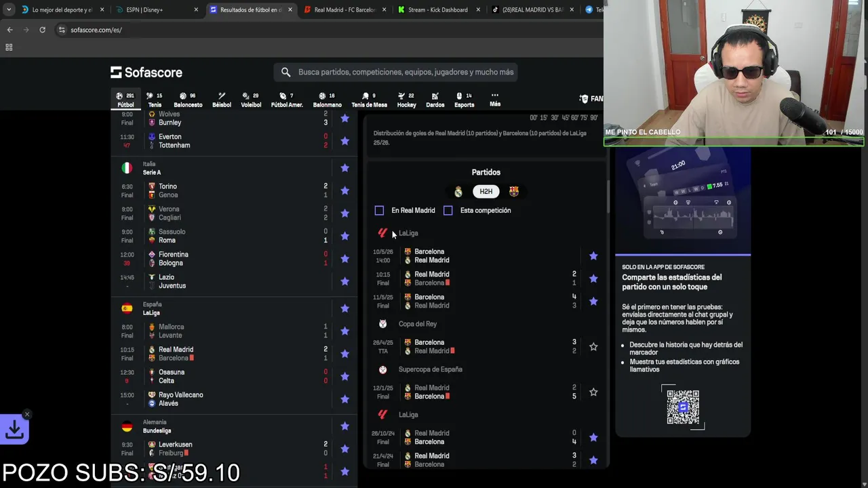Check the En Real Madrid checkbox

click(379, 210)
